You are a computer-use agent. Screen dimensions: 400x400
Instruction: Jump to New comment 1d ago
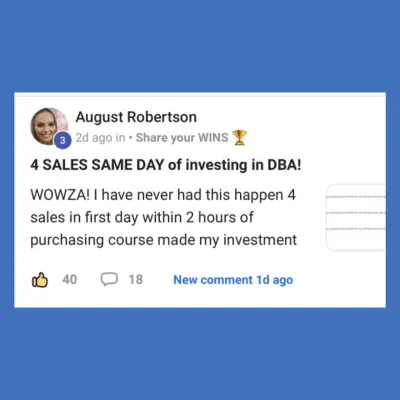(x=233, y=280)
